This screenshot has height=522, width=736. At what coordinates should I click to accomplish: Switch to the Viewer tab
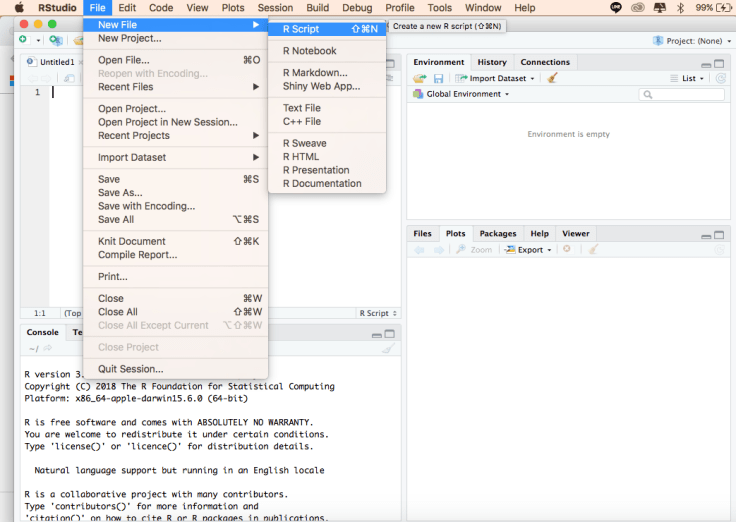point(575,233)
